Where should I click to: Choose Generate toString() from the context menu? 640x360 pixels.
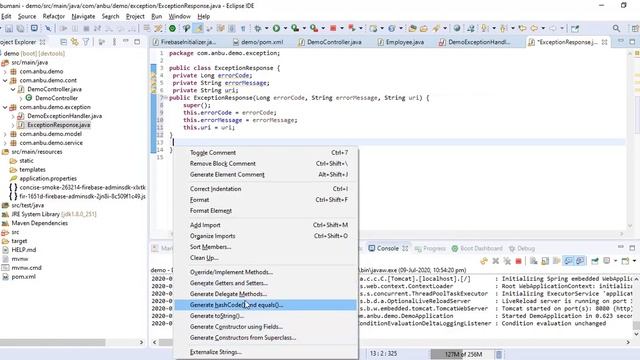265,316
